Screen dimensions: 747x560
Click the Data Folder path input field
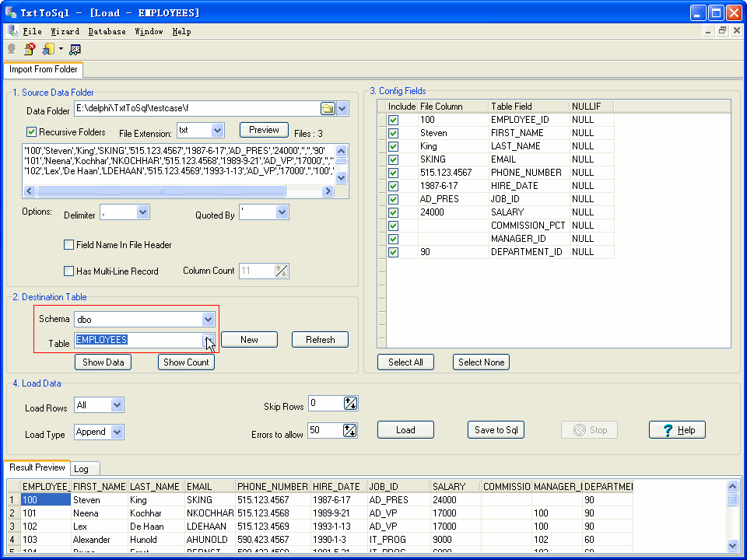[x=197, y=109]
